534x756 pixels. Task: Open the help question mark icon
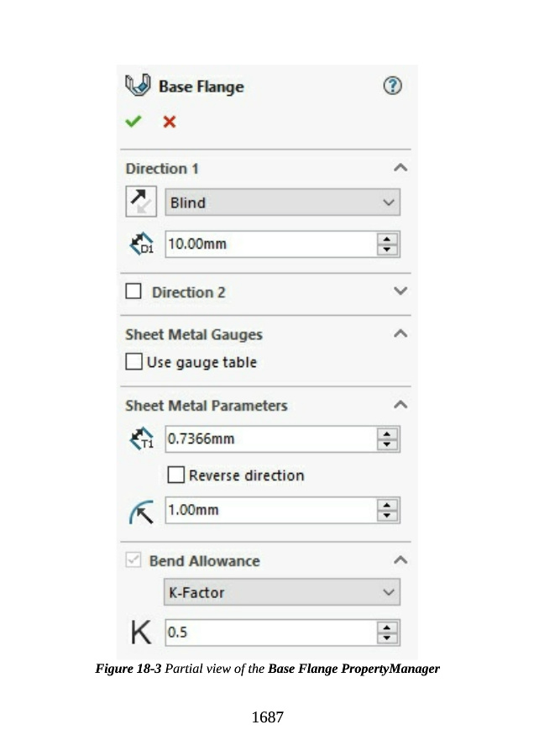[x=392, y=86]
